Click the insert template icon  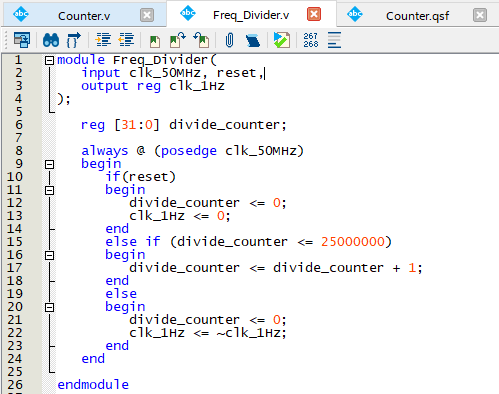pos(253,40)
